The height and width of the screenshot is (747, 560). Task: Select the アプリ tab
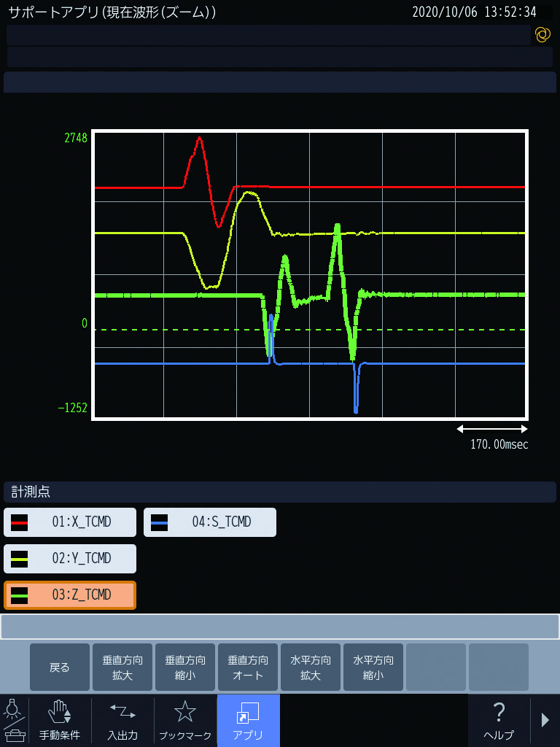(x=248, y=720)
